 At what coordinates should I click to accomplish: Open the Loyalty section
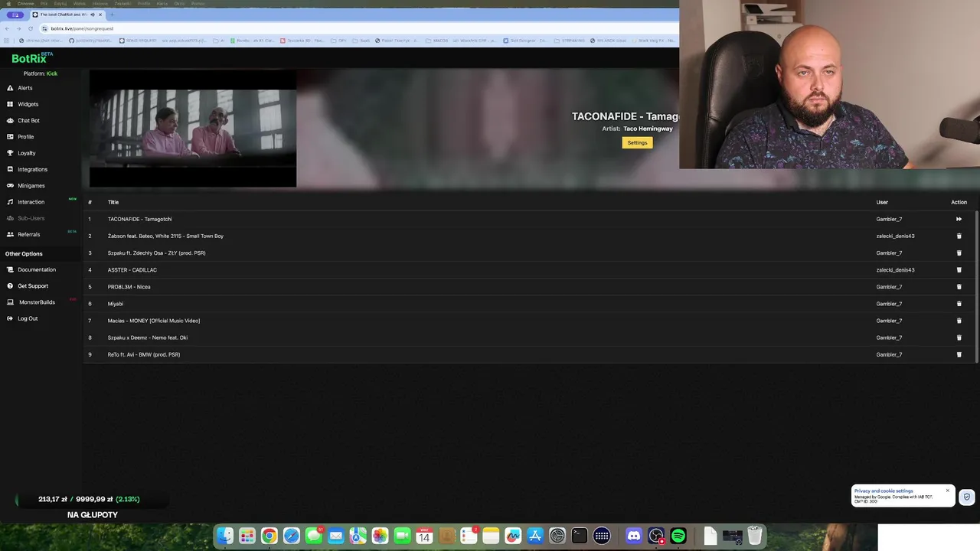click(26, 153)
